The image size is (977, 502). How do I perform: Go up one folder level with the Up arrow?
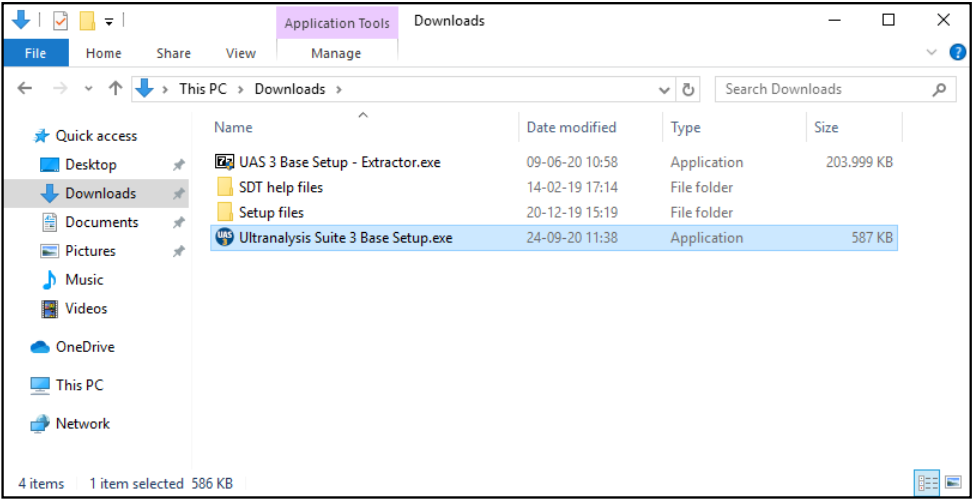click(115, 89)
